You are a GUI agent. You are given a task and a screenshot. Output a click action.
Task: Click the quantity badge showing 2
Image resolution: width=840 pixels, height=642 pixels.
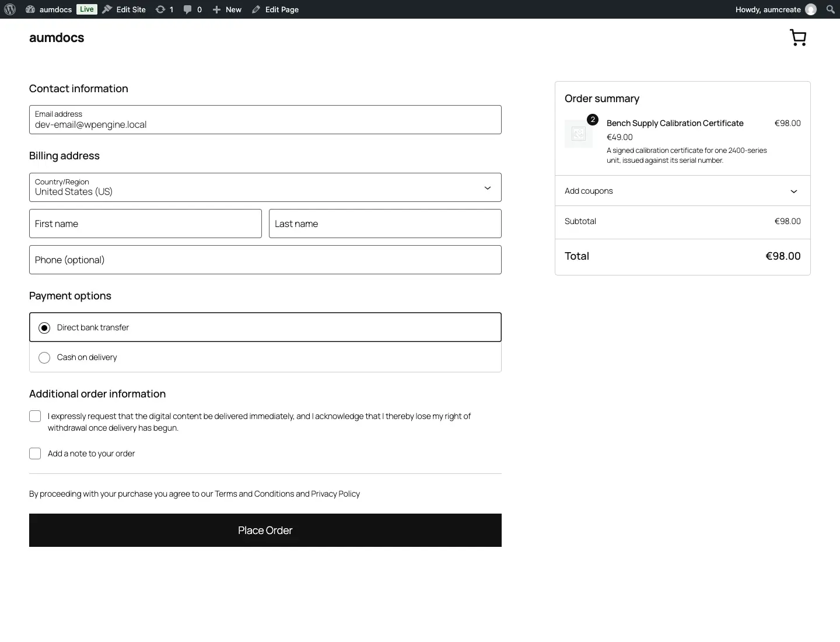(x=593, y=120)
